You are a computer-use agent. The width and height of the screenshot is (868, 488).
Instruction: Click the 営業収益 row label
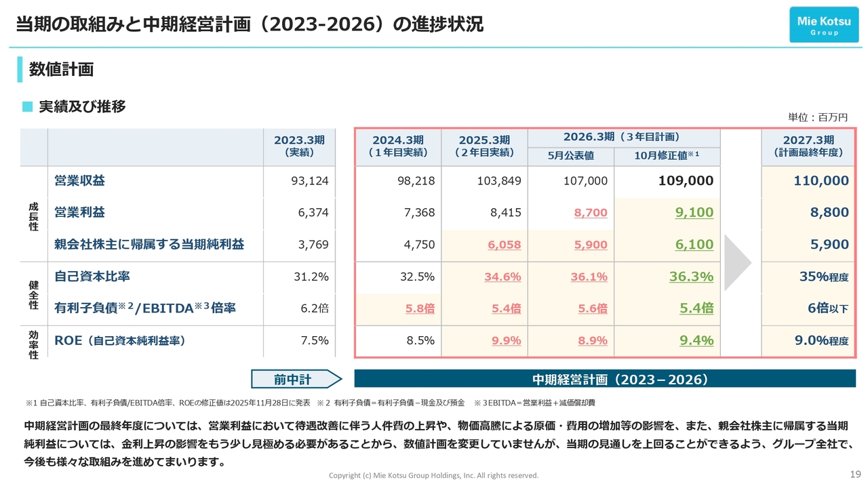[x=80, y=181]
